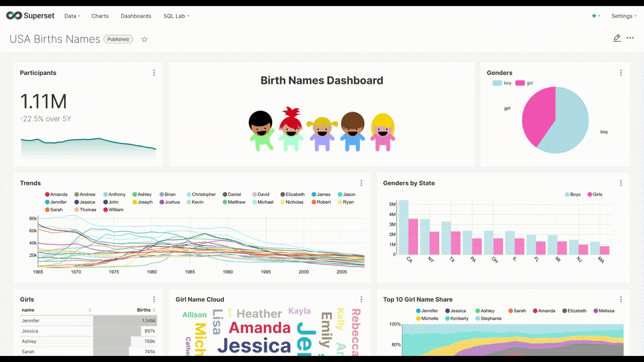Toggle Elizabeth line in Trends legend
Image resolution: width=644 pixels, height=362 pixels.
pyautogui.click(x=293, y=195)
